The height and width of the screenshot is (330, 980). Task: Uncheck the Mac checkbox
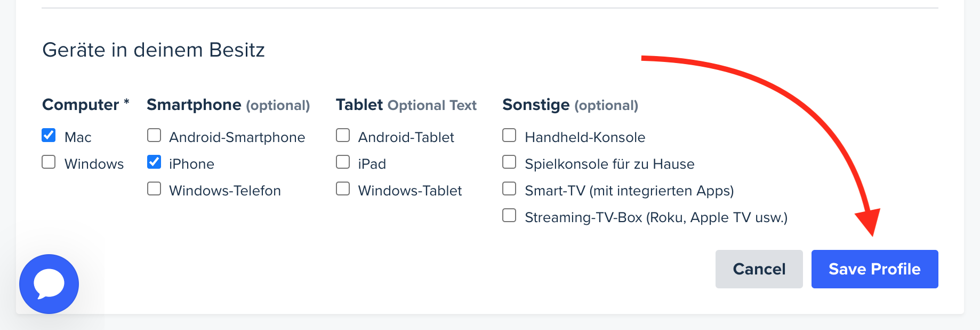point(49,136)
